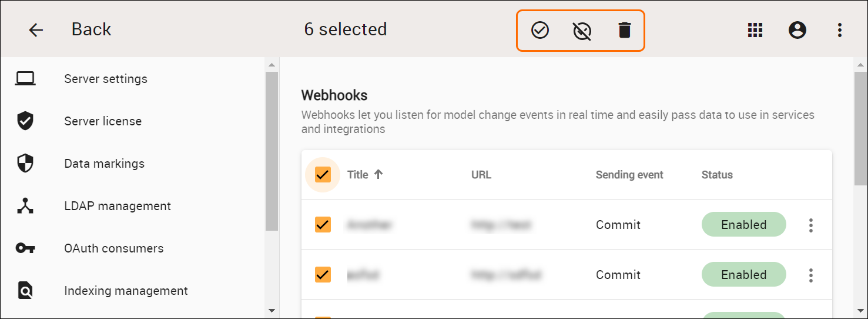Click the back arrow icon

(36, 30)
